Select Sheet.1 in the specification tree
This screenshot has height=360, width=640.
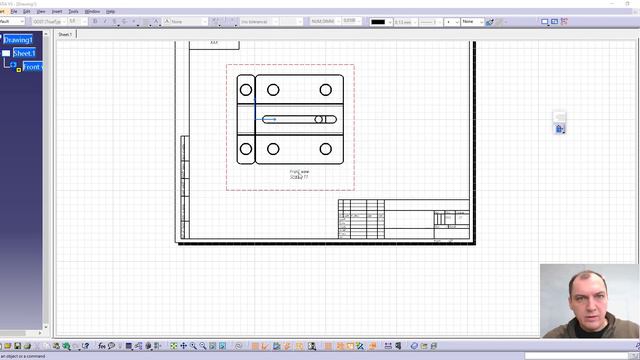(24, 53)
